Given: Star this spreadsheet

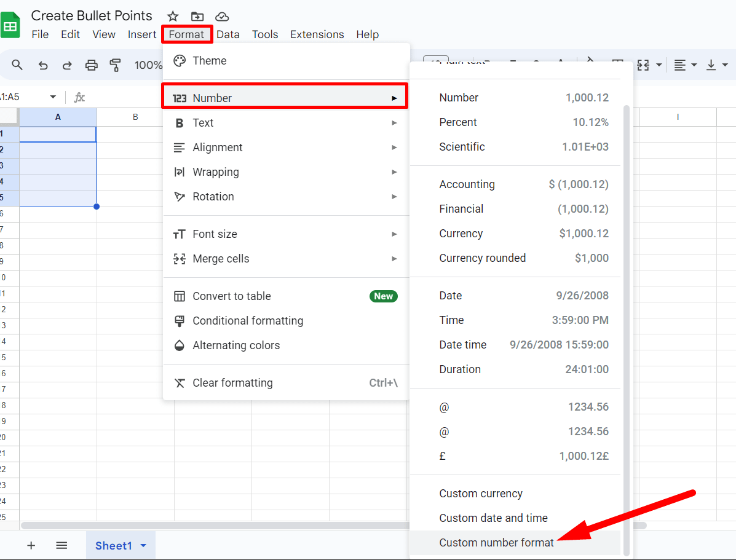Looking at the screenshot, I should (172, 16).
